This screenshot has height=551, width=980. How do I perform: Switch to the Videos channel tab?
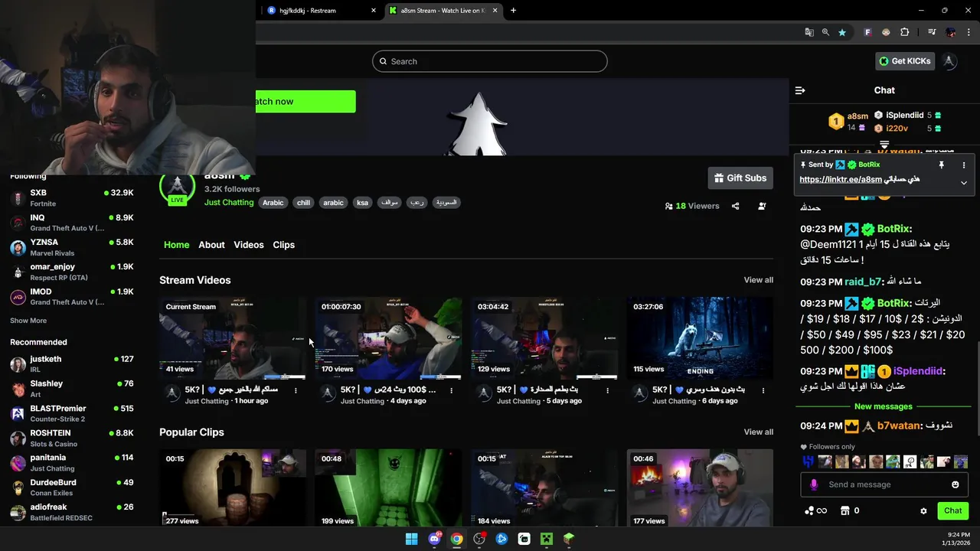248,245
